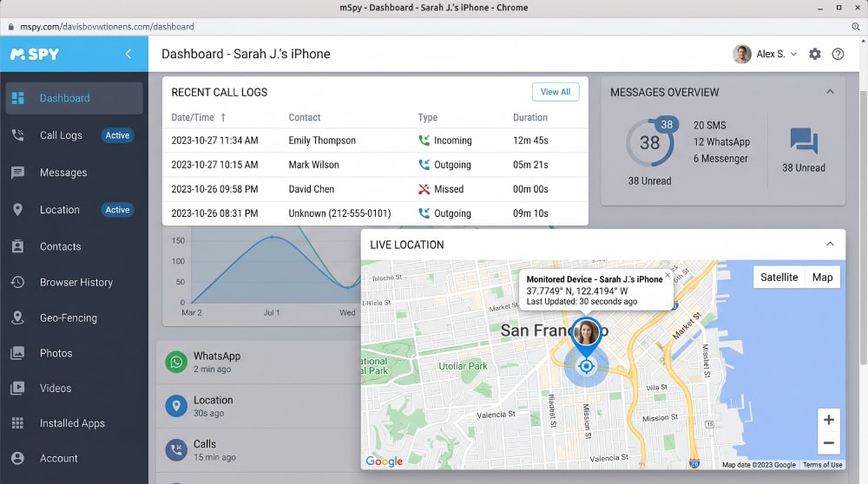Open Call Logs in the sidebar
The height and width of the screenshot is (484, 868).
pyautogui.click(x=74, y=135)
